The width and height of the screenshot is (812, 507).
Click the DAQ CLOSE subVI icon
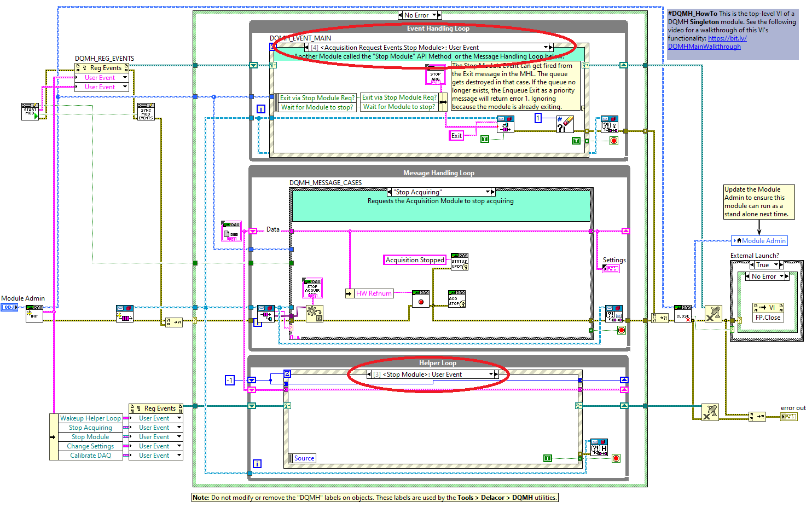coord(683,312)
